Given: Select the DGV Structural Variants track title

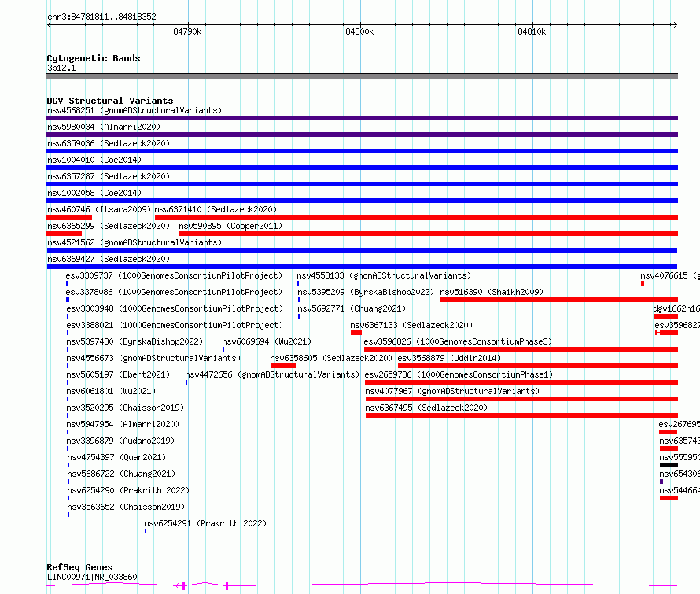Looking at the screenshot, I should (x=110, y=101).
